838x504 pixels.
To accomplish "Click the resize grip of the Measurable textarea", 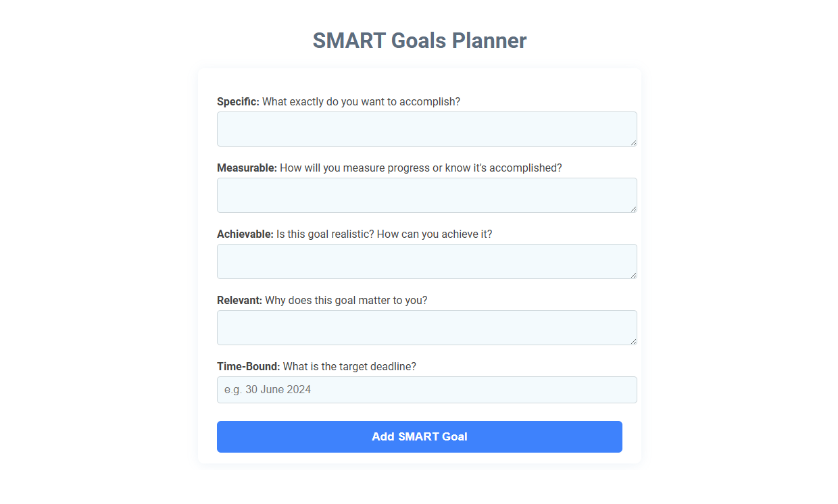I will tap(633, 208).
